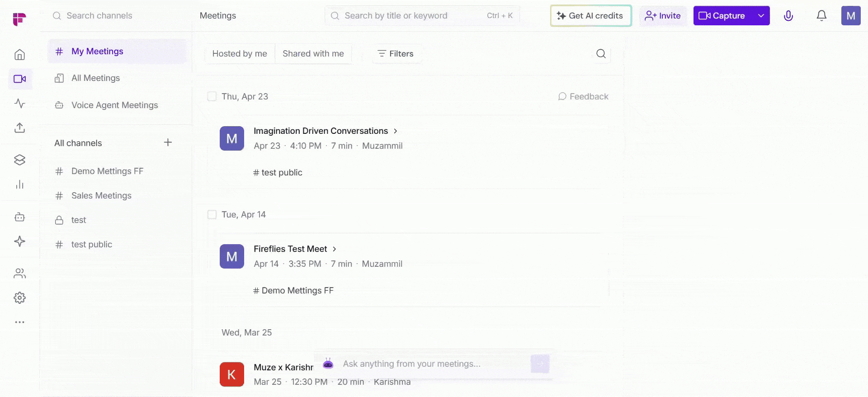Open the stacked layers sidebar icon
Image resolution: width=868 pixels, height=397 pixels.
19,160
